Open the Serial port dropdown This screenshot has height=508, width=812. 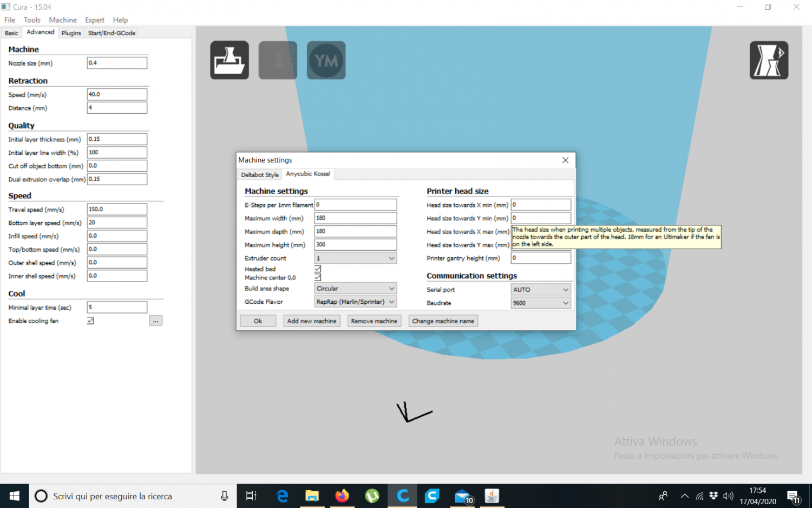pos(541,290)
